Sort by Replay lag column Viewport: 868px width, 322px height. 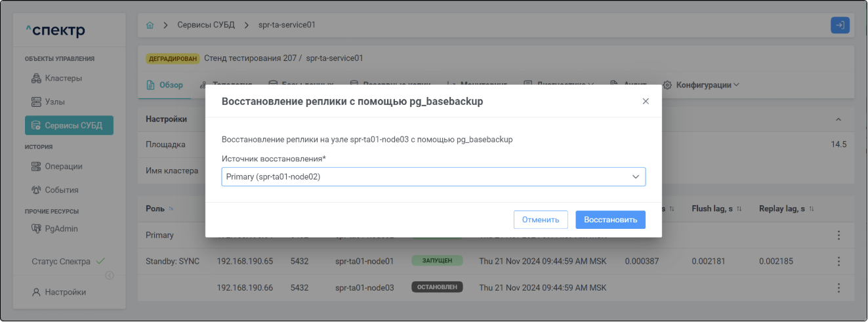coord(786,209)
